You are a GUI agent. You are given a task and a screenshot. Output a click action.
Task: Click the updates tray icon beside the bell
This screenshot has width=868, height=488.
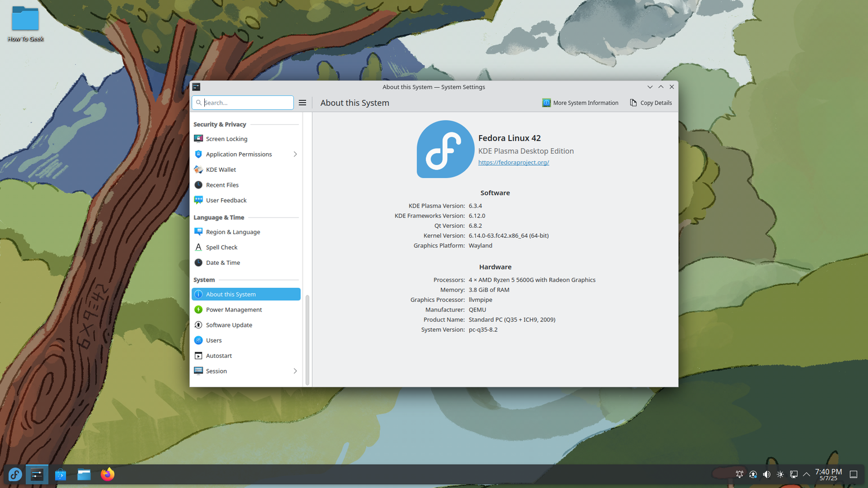click(x=753, y=475)
